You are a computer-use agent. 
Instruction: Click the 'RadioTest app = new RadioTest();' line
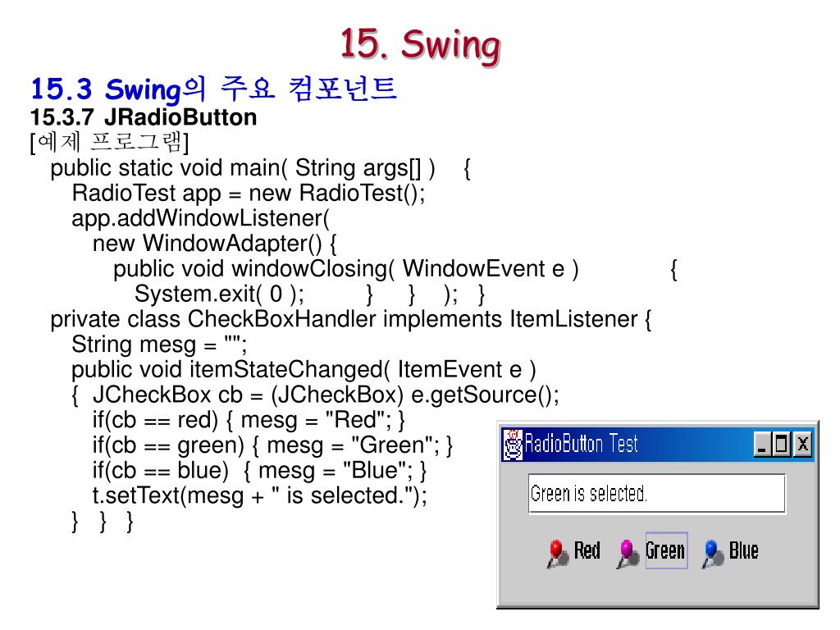coord(249,194)
